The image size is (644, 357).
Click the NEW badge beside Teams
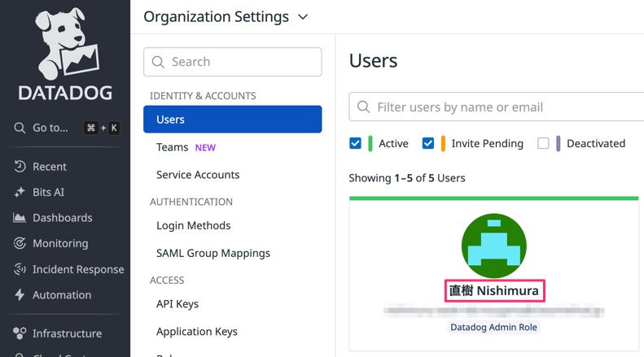click(205, 148)
